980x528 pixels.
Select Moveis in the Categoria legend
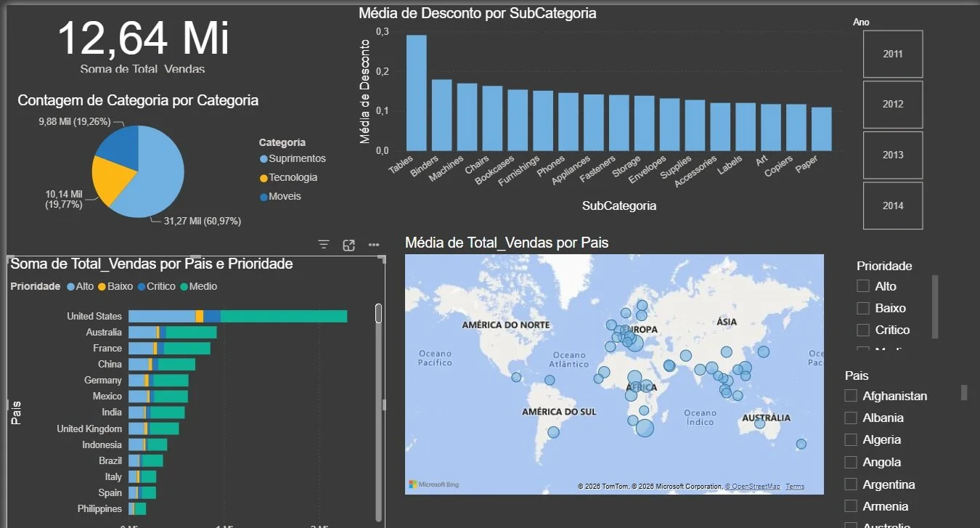(x=280, y=196)
